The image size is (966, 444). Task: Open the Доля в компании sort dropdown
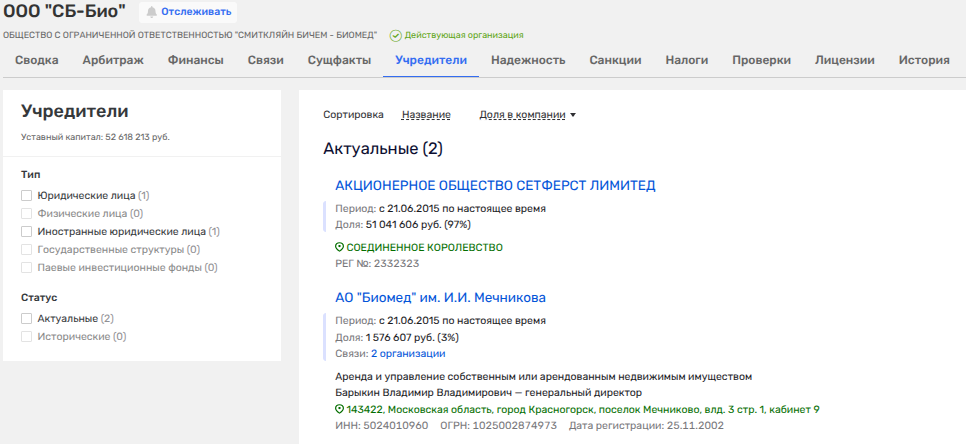click(x=528, y=115)
